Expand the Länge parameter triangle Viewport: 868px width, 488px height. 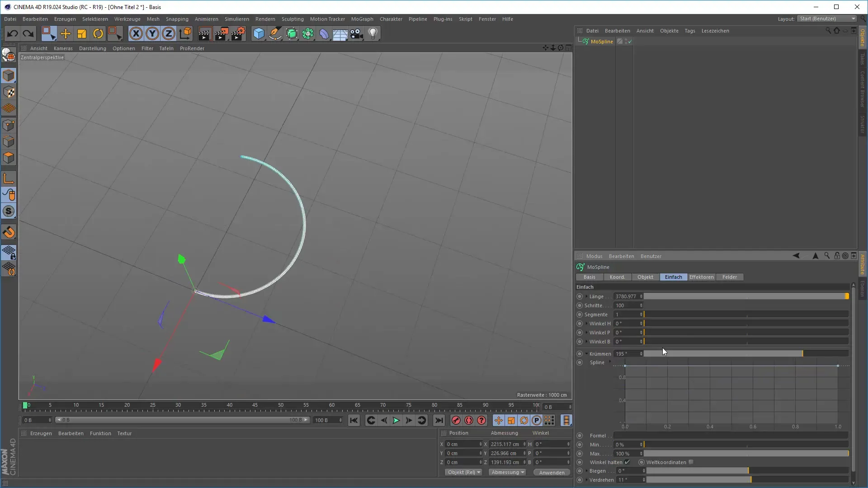click(586, 296)
